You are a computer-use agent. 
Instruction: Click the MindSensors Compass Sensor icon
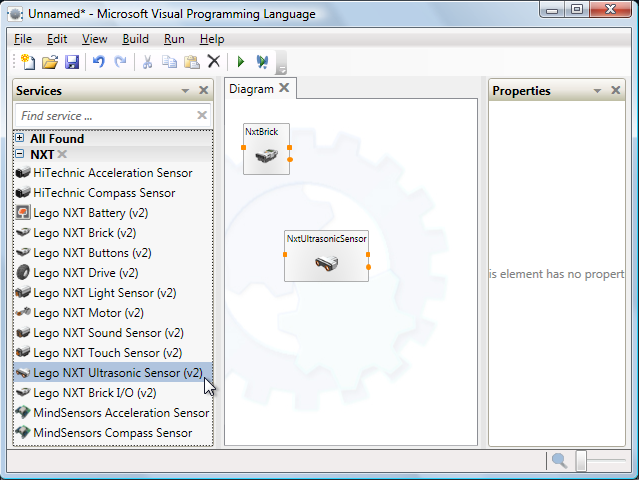pos(23,432)
